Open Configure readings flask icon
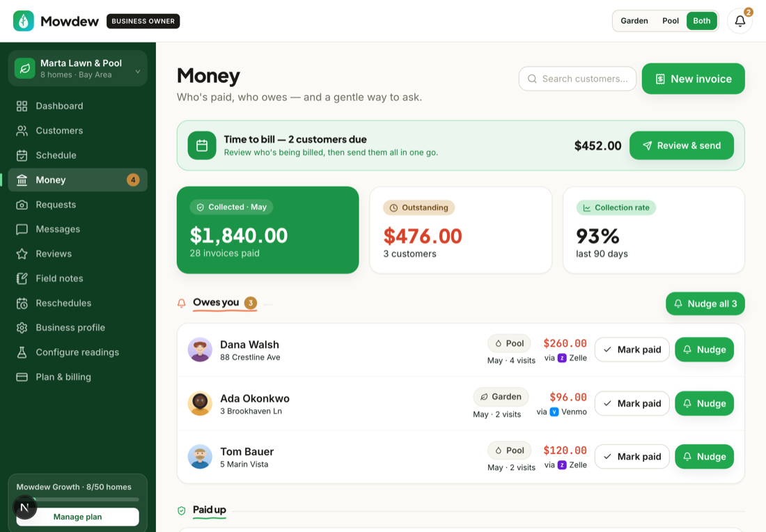Image resolution: width=766 pixels, height=532 pixels. click(22, 352)
